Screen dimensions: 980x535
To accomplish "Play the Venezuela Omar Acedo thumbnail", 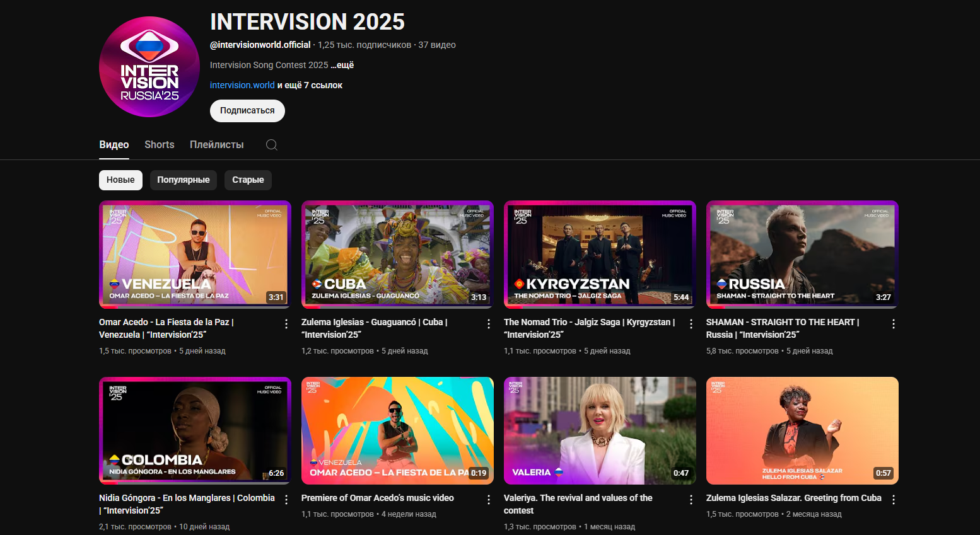I will (195, 255).
